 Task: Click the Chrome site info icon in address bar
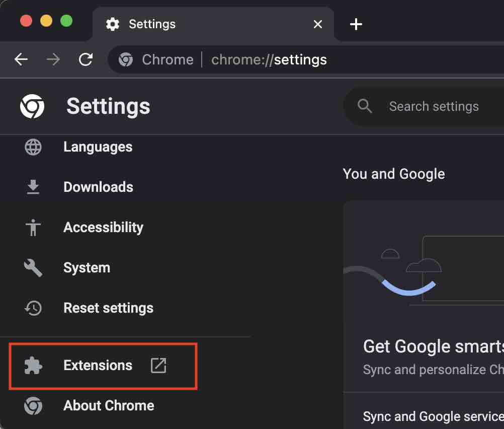point(126,60)
